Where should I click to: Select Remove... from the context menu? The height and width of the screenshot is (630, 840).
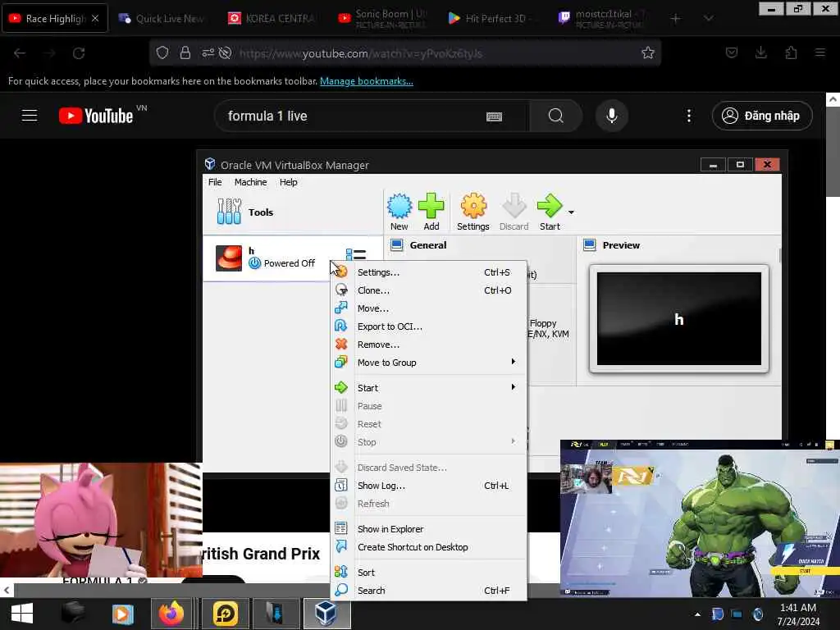point(428,345)
